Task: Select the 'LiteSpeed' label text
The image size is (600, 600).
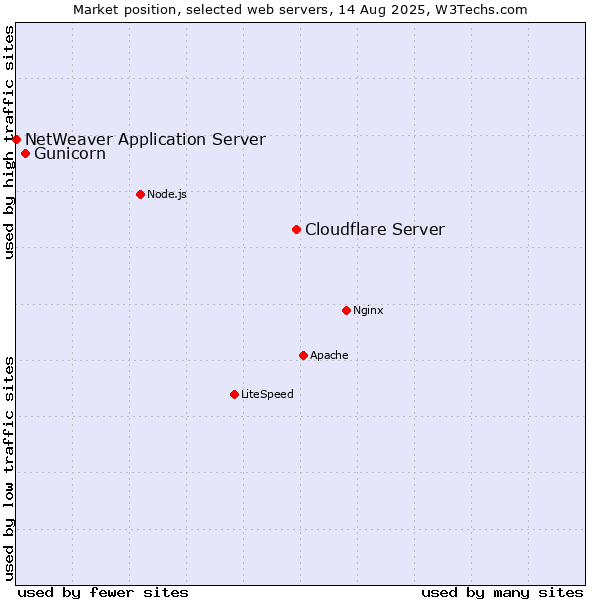Action: [x=267, y=395]
